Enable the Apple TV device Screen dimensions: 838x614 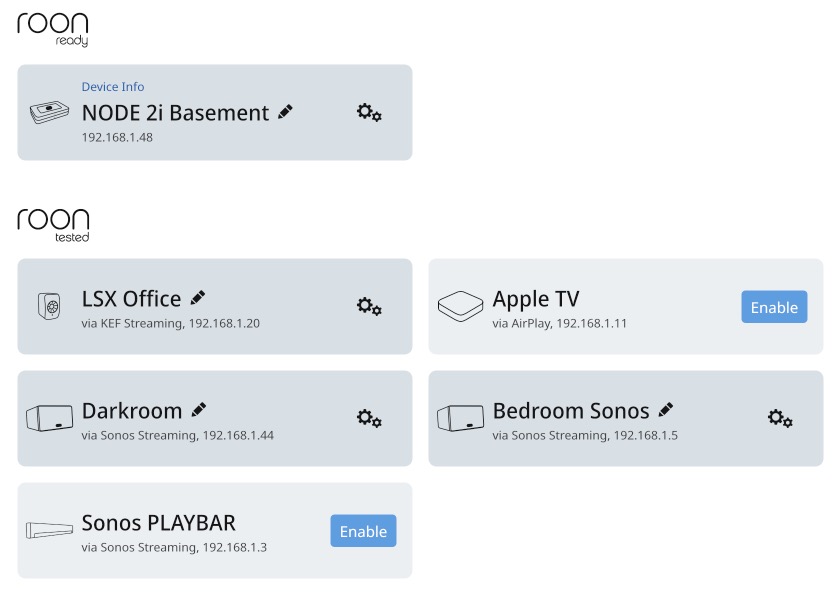click(774, 307)
